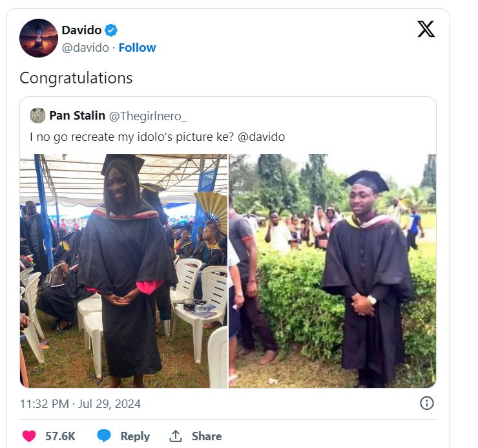View the 57.6K likes count
This screenshot has height=448, width=478.
point(60,436)
